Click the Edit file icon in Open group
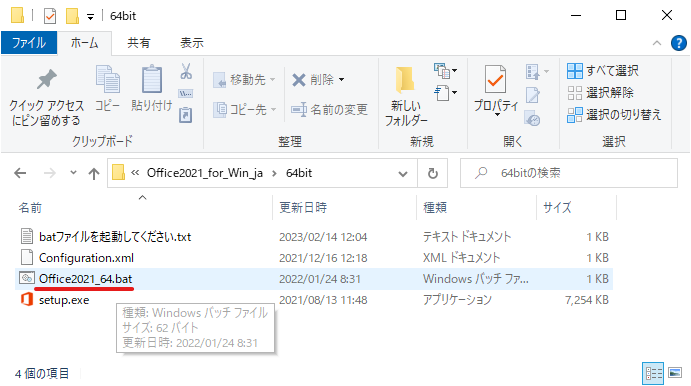This screenshot has width=691, height=386. point(532,95)
